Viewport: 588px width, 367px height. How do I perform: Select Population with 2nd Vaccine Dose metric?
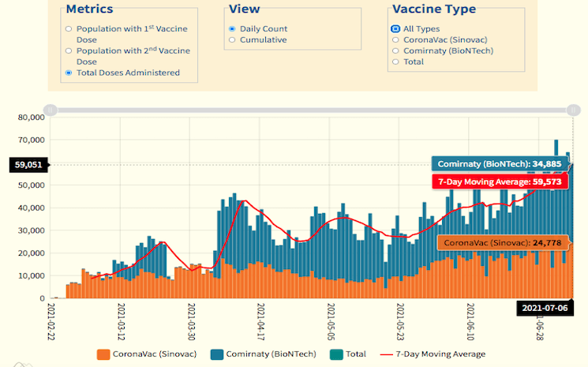[69, 51]
